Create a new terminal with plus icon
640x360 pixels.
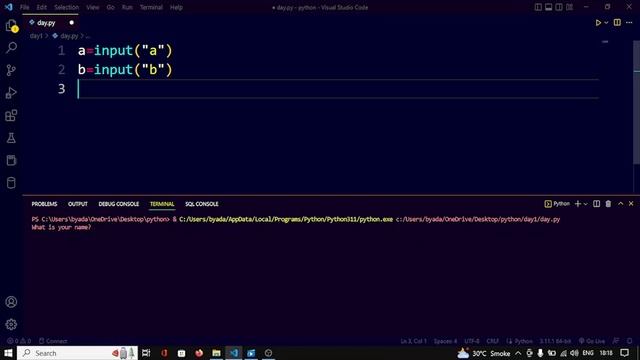(x=578, y=204)
